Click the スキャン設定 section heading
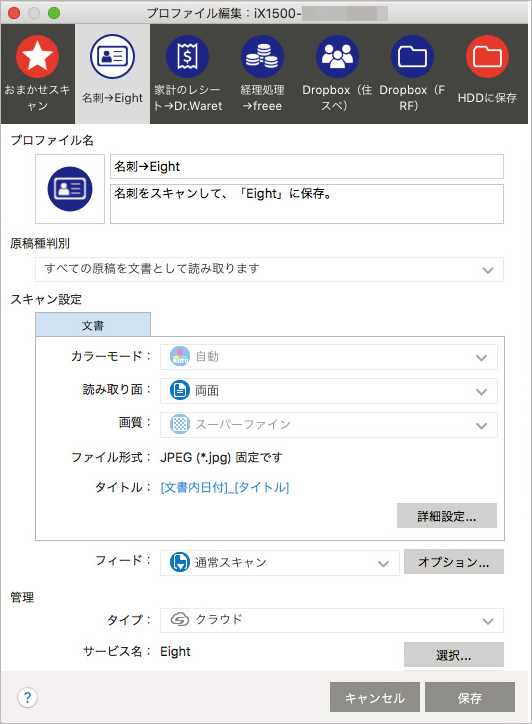Viewport: 532px width, 724px height. pos(46,299)
